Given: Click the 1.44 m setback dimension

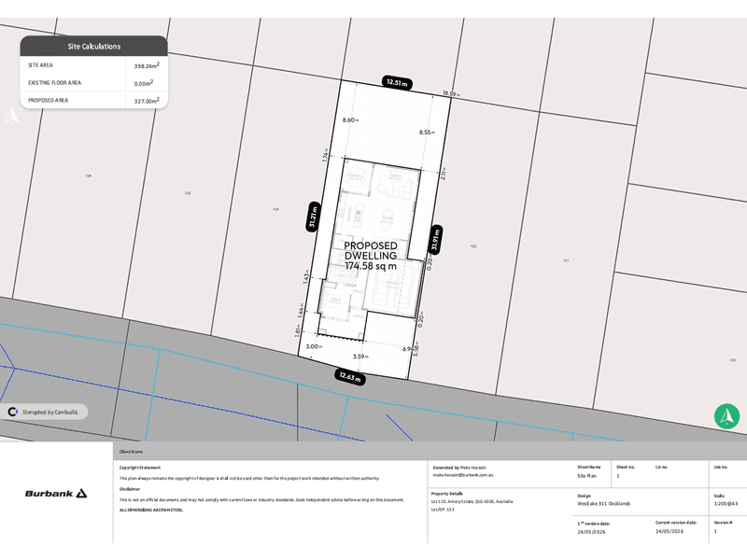Looking at the screenshot, I should [x=301, y=311].
